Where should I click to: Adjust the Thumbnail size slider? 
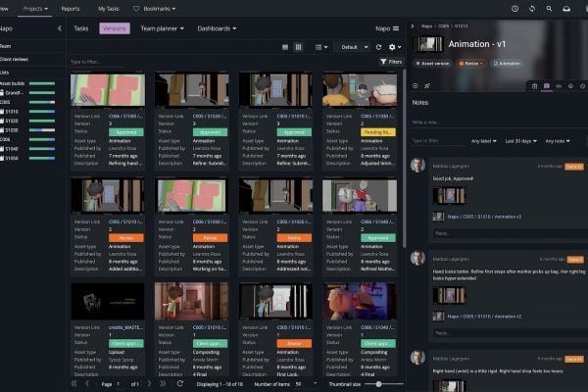[x=378, y=384]
